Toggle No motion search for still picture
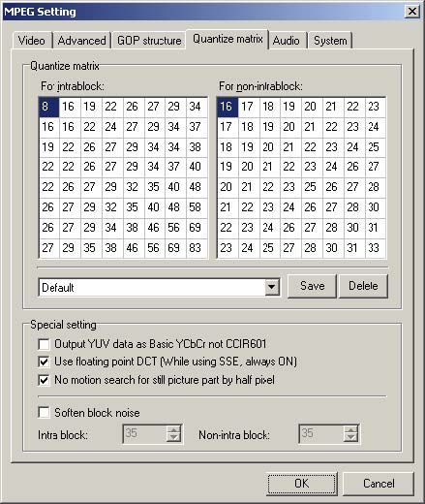 pyautogui.click(x=44, y=380)
